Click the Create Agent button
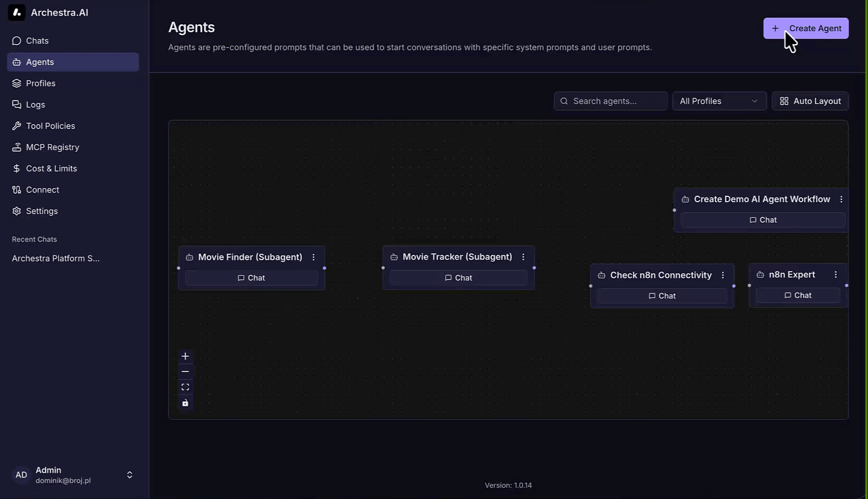The width and height of the screenshot is (868, 499). pyautogui.click(x=806, y=28)
